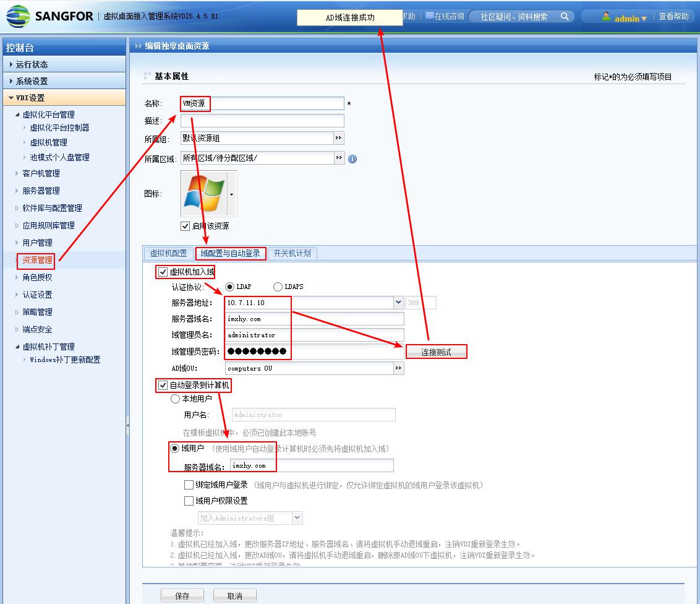The width and height of the screenshot is (700, 604).
Task: Click the search magnifier icon in header
Action: coord(565,17)
